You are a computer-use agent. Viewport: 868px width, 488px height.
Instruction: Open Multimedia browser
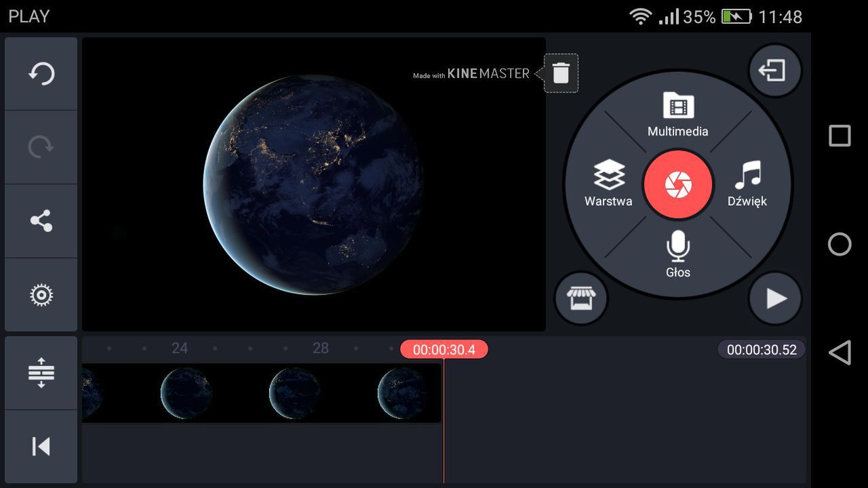pos(678,115)
